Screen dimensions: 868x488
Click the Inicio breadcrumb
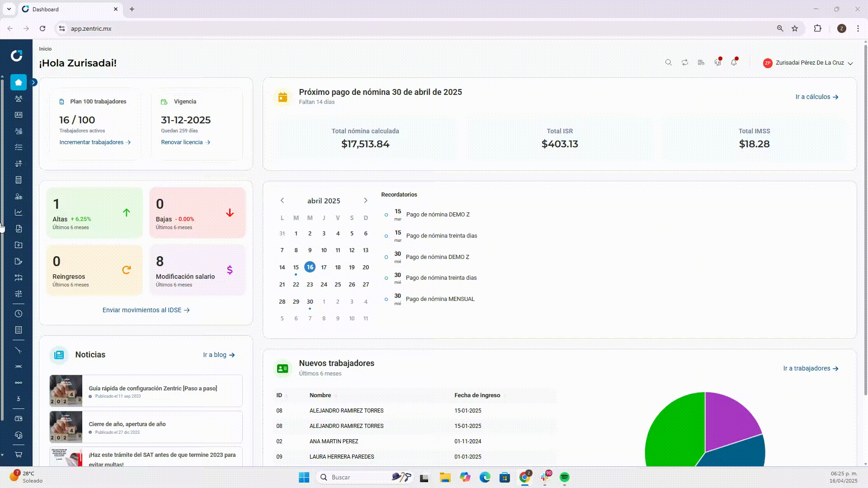(x=45, y=49)
